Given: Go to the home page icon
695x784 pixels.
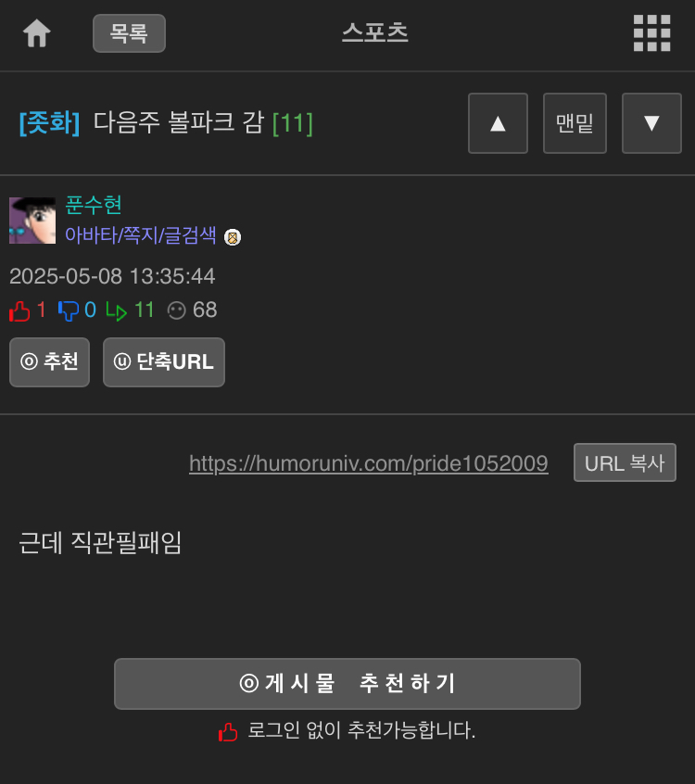Looking at the screenshot, I should click(x=37, y=33).
